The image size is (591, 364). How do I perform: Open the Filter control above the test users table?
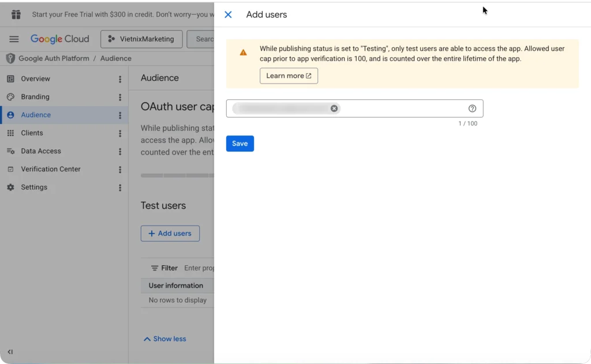tap(163, 268)
